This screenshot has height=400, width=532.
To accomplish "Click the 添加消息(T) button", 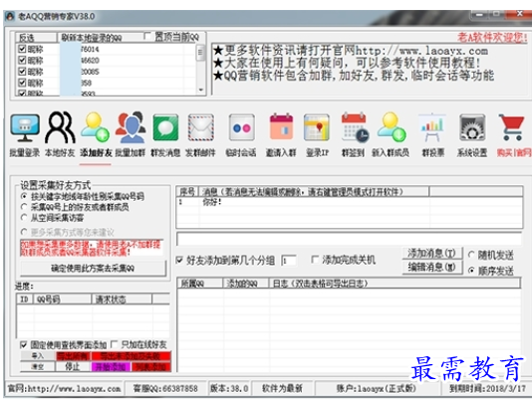I will pos(431,253).
